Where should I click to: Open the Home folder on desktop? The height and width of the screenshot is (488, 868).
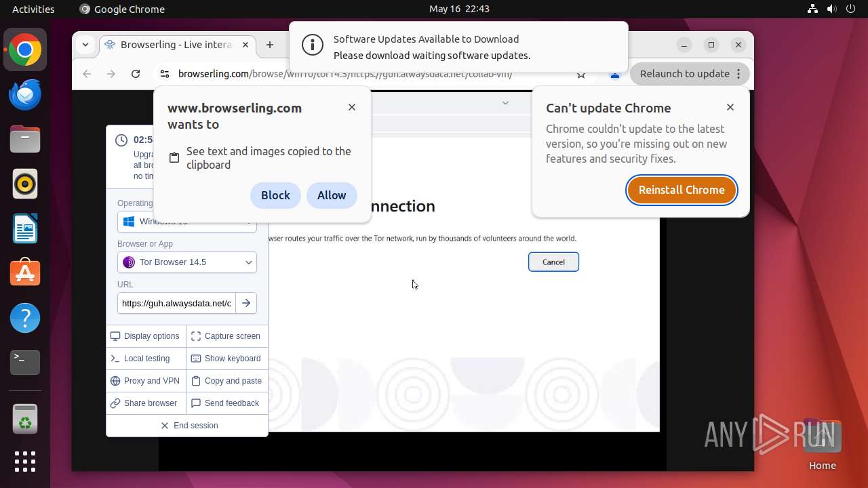822,445
